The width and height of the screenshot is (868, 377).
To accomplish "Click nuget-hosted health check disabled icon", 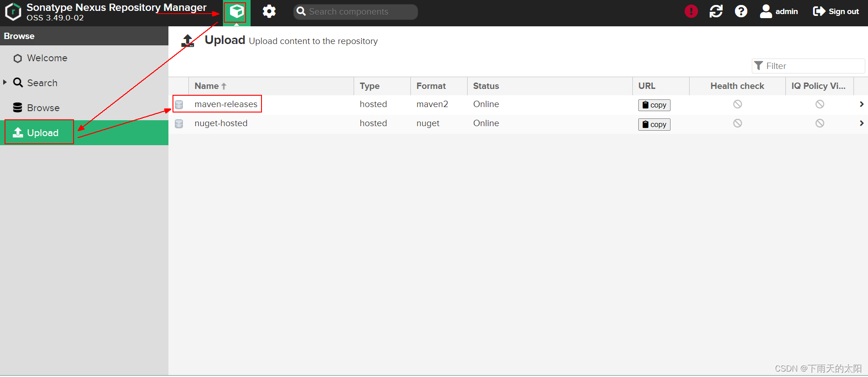I will pyautogui.click(x=738, y=123).
